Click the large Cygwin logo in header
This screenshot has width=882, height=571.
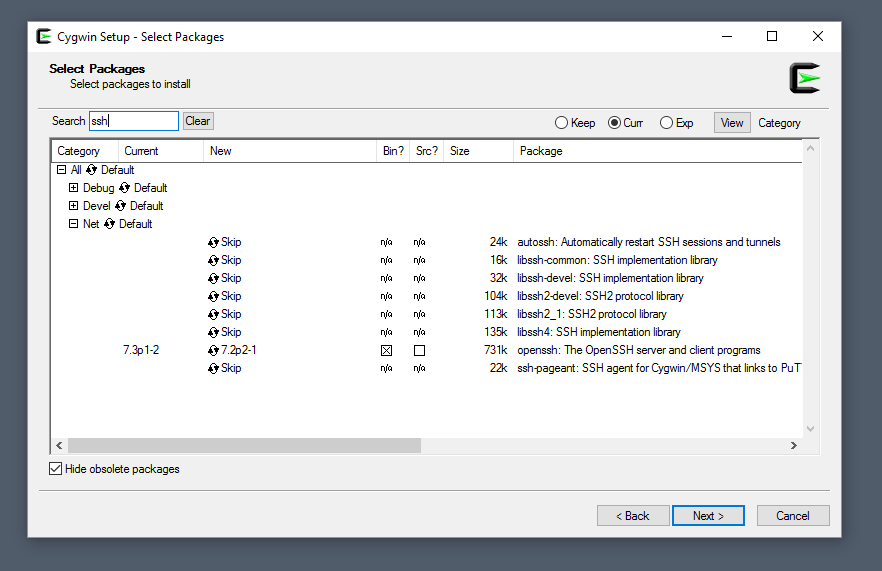tap(805, 78)
